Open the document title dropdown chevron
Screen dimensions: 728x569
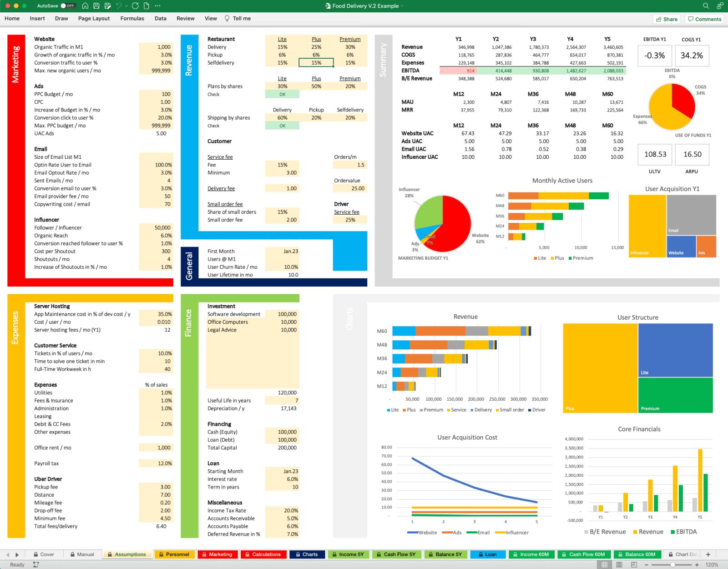(402, 6)
